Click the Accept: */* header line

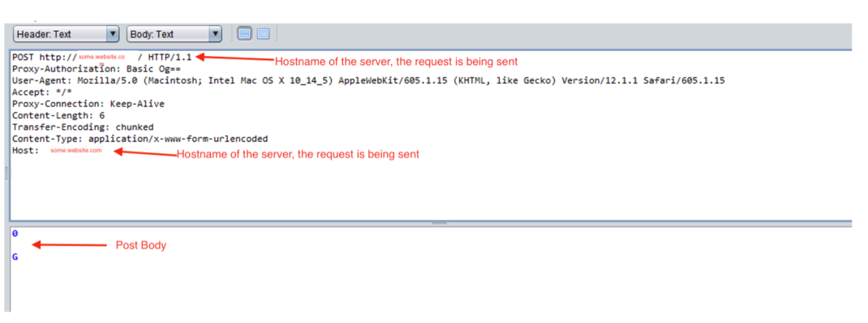[x=42, y=93]
